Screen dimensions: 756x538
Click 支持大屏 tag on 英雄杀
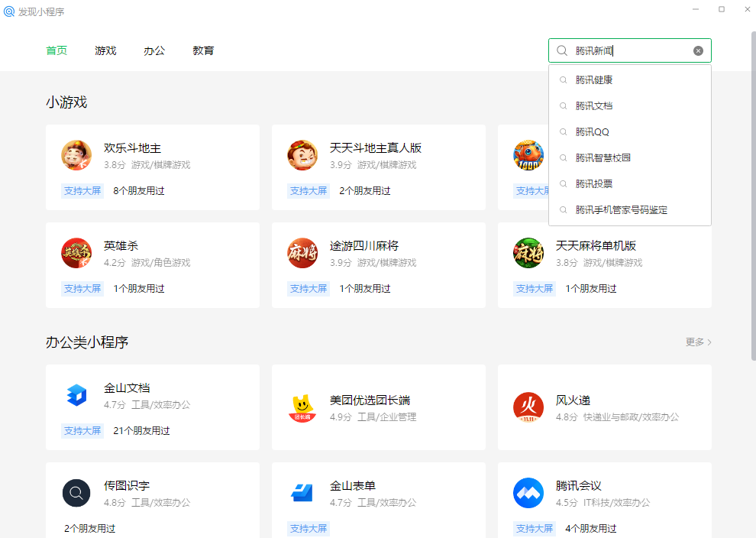point(82,289)
